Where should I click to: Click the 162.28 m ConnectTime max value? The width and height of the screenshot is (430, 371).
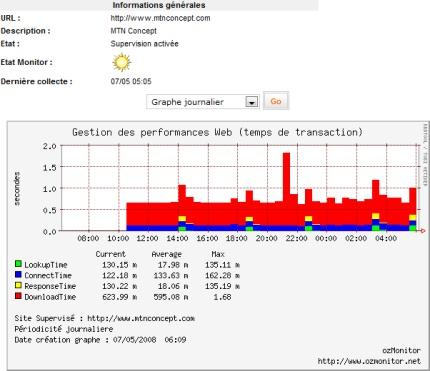tap(222, 276)
